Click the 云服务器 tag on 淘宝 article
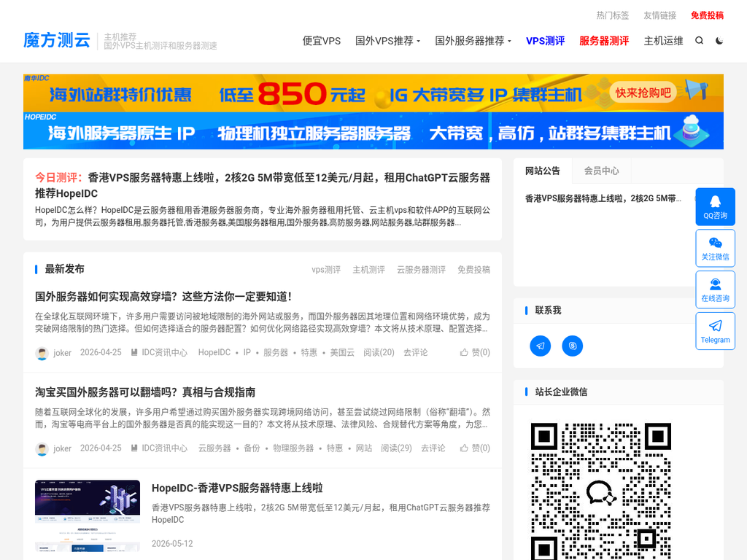This screenshot has width=747, height=560. tap(214, 448)
